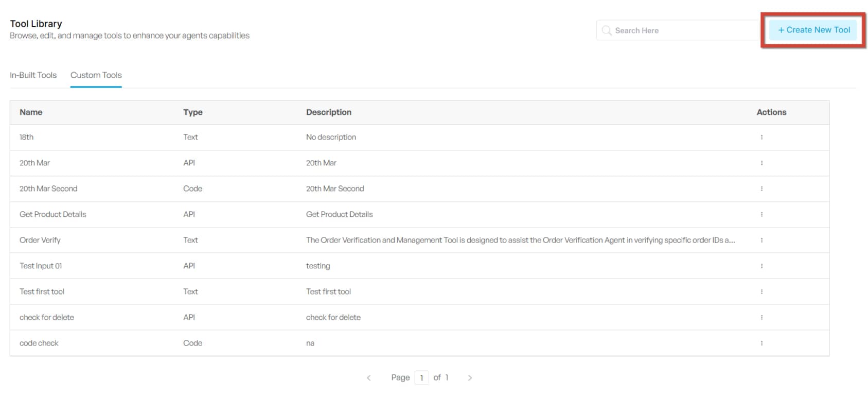Open actions menu for check for delete
Viewport: 868px width, 396px height.
pos(761,318)
